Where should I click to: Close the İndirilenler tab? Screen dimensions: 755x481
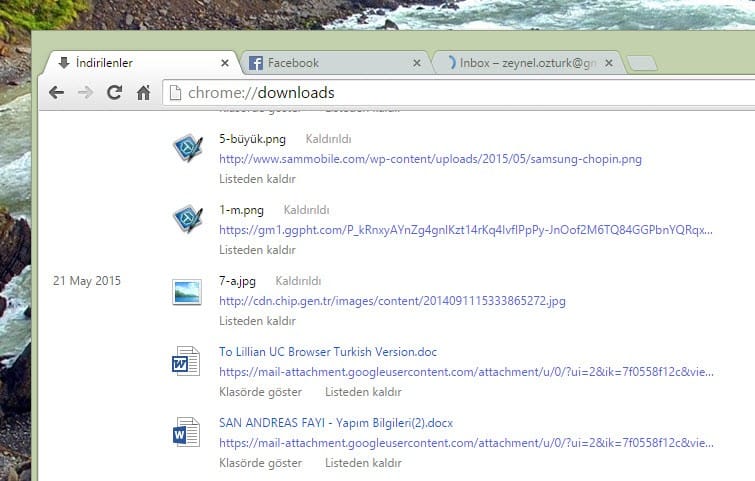(x=225, y=63)
